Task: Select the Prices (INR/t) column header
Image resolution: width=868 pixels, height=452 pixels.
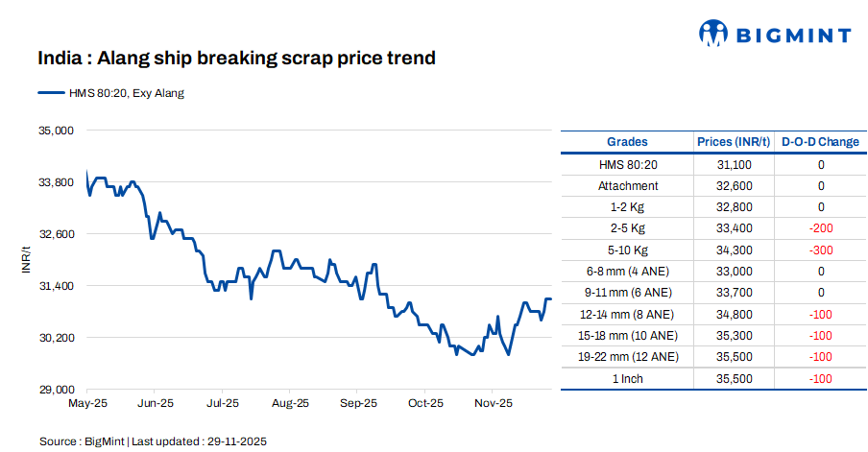Action: [x=734, y=142]
